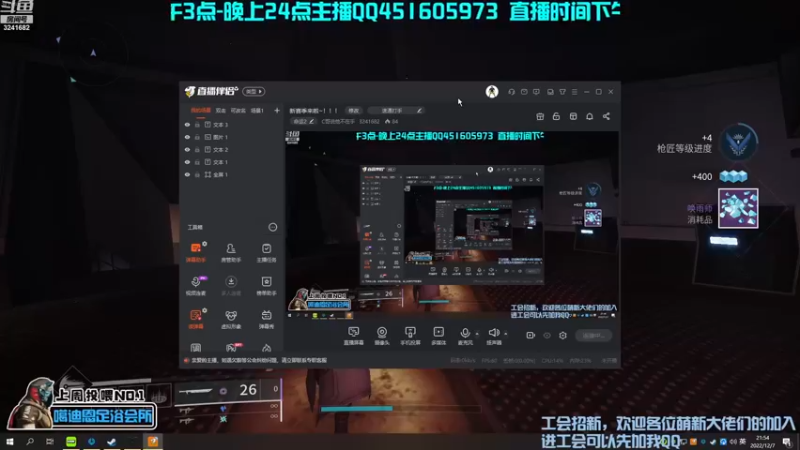Open the 主播任务 checklist tool
Screen dimensions: 800x450
(x=266, y=252)
